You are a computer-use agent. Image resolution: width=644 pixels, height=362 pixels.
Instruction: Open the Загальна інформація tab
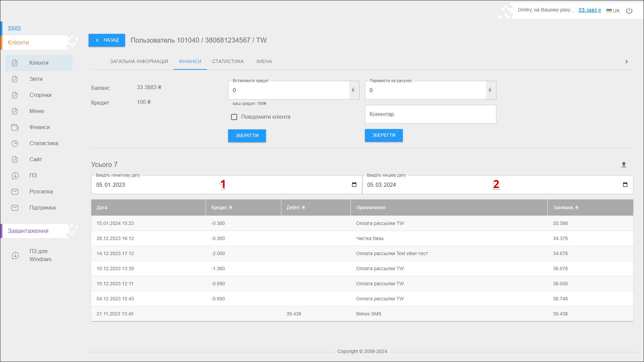(x=139, y=62)
